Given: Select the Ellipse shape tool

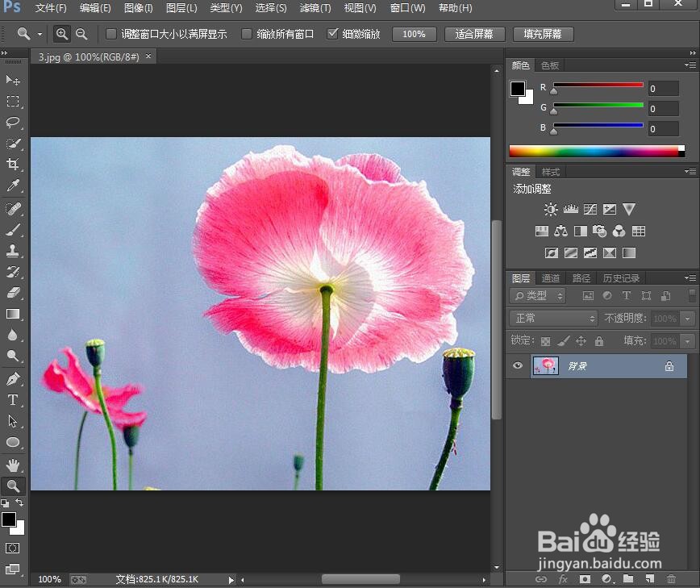Looking at the screenshot, I should point(13,442).
